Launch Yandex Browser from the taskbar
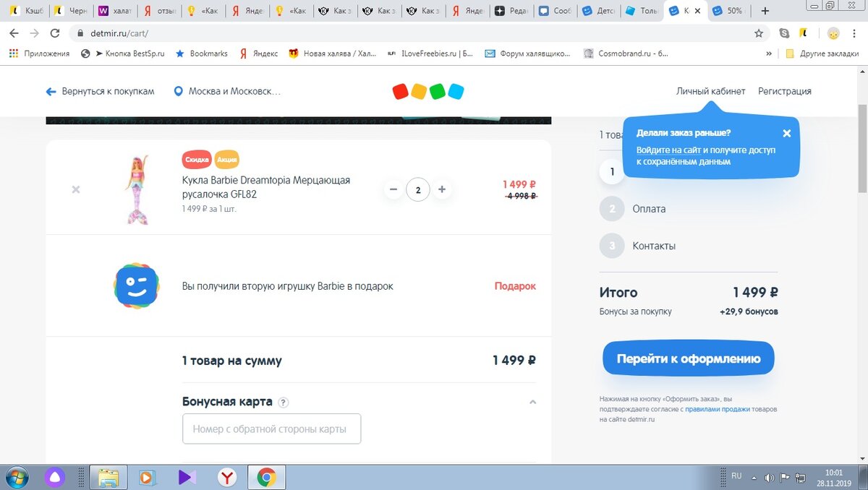This screenshot has width=868, height=490. [x=227, y=477]
